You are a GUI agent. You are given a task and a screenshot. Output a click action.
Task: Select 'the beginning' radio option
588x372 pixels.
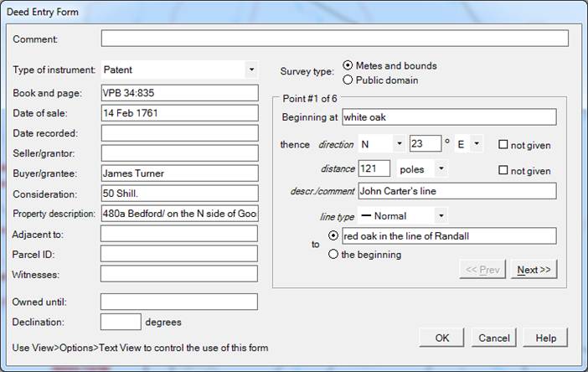pos(334,255)
